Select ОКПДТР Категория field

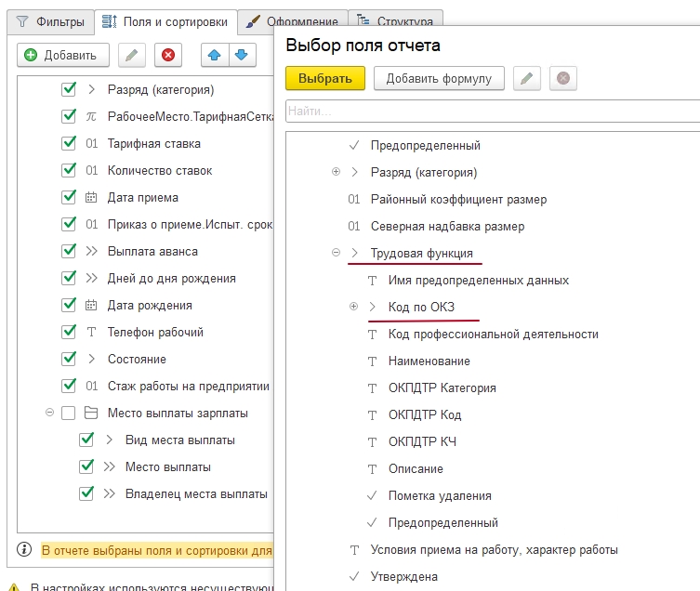coord(442,387)
